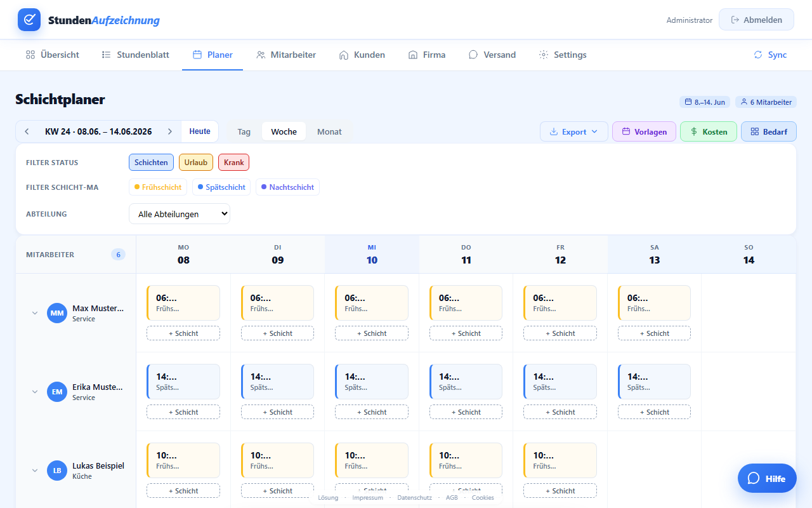Click the LB avatar of Lukas Beispiel
Viewport: 812px width, 508px height.
(57, 471)
